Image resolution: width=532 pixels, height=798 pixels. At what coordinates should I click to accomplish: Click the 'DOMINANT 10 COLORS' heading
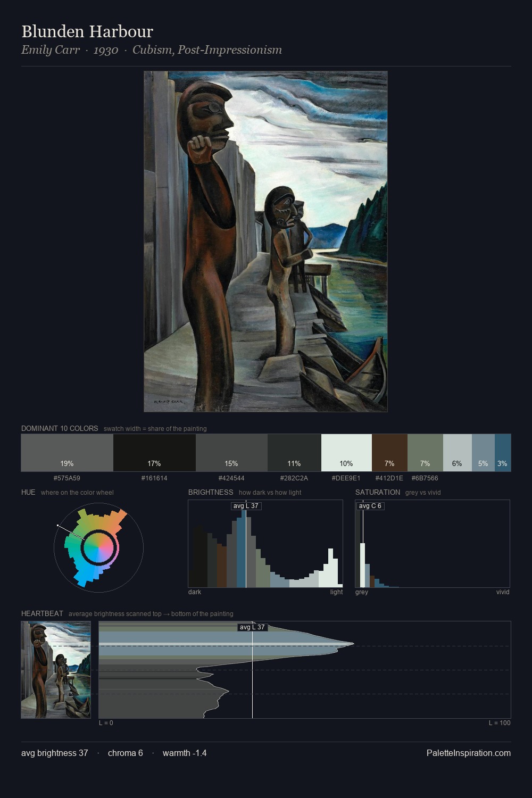[x=60, y=428]
